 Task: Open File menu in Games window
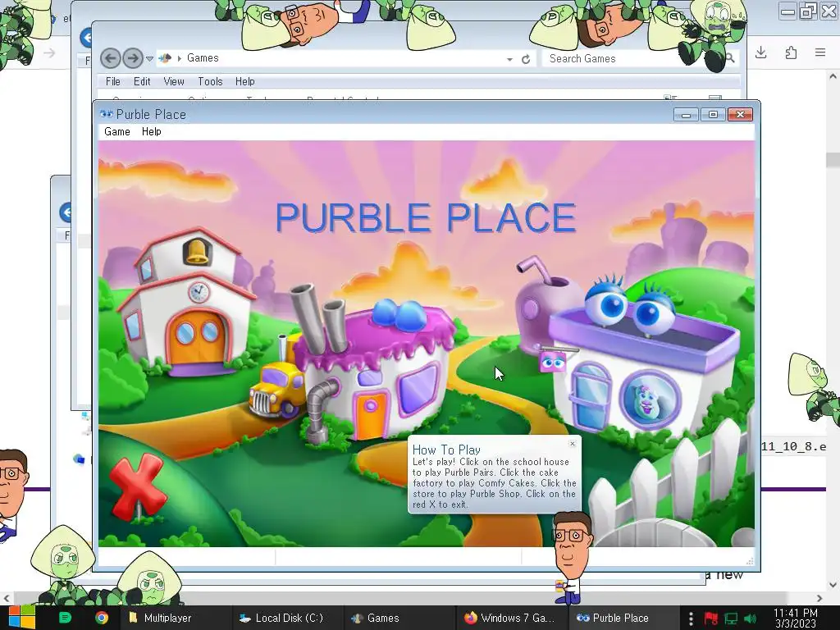(113, 81)
